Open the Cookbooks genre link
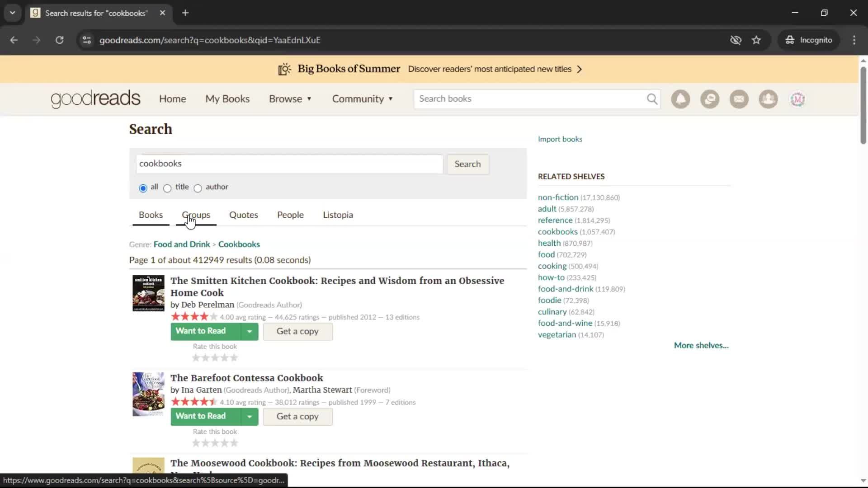The width and height of the screenshot is (868, 488). coord(239,244)
